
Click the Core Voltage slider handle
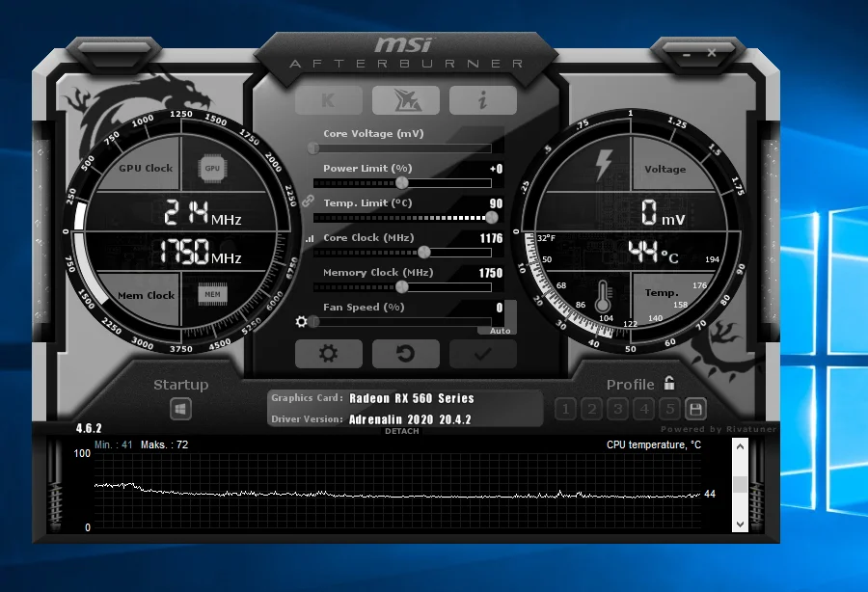313,148
